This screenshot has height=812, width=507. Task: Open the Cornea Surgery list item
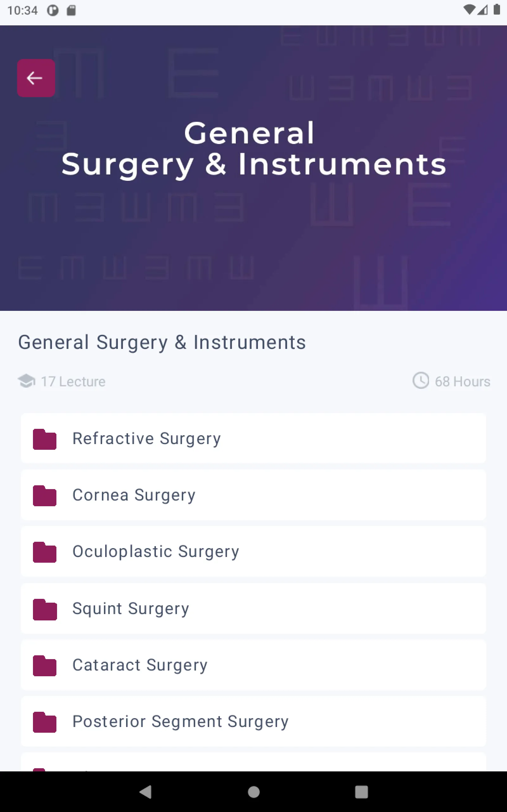253,494
